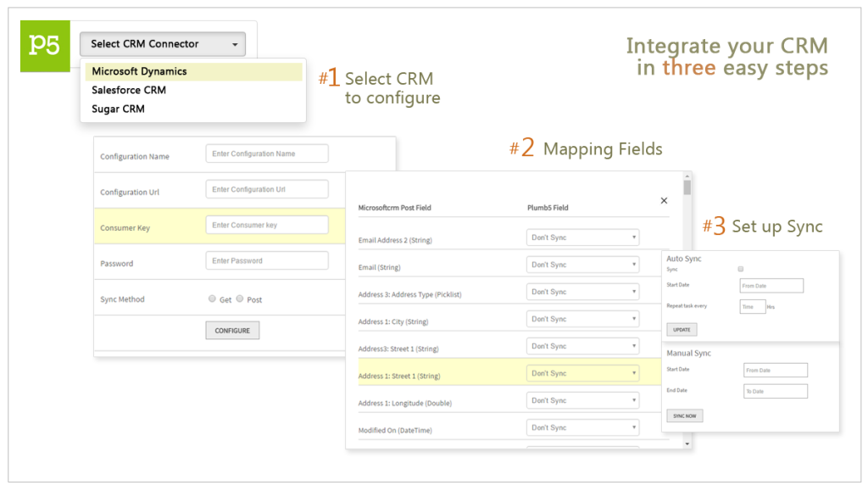Close the Mapping Fields dialog
The image size is (868, 491).
(x=664, y=200)
